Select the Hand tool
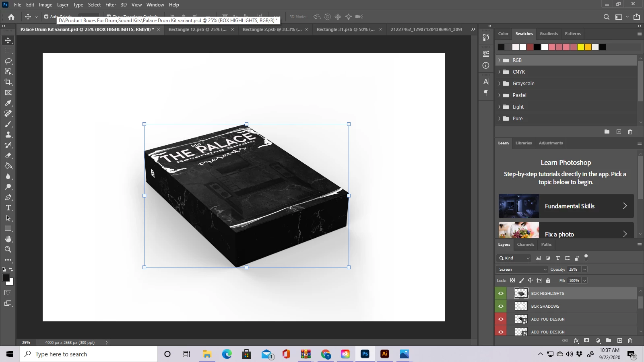644x362 pixels. click(x=8, y=239)
